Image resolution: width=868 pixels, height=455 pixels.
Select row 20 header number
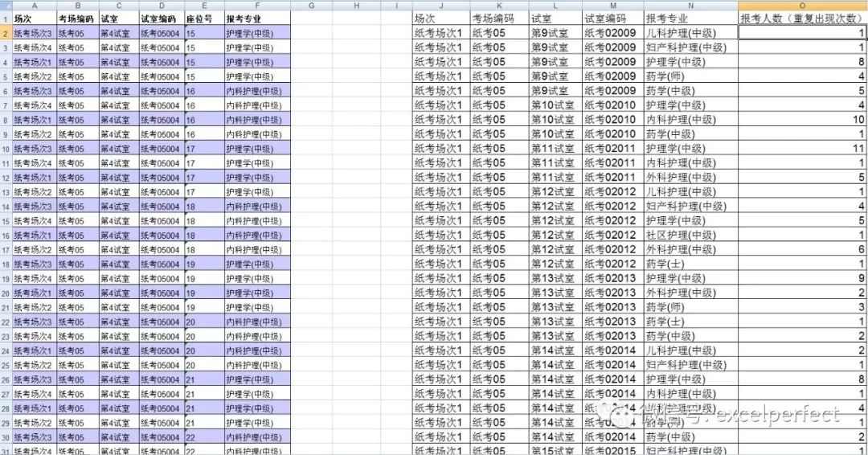[x=6, y=293]
